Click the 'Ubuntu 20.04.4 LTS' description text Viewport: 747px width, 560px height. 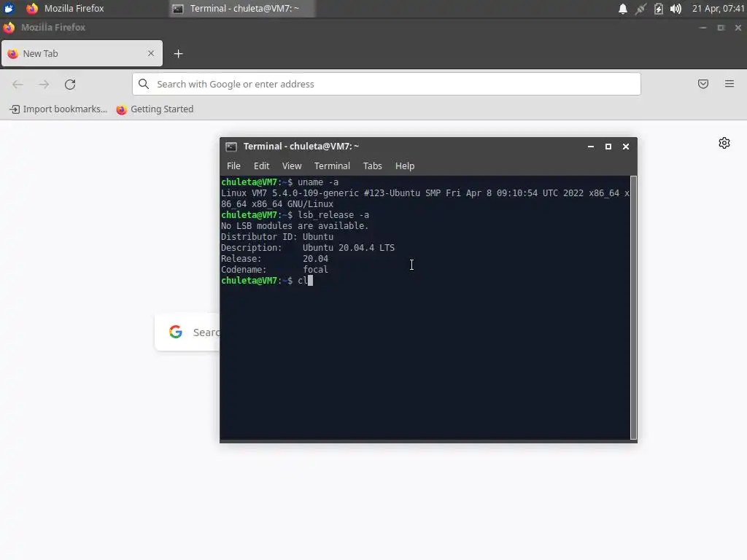[348, 248]
